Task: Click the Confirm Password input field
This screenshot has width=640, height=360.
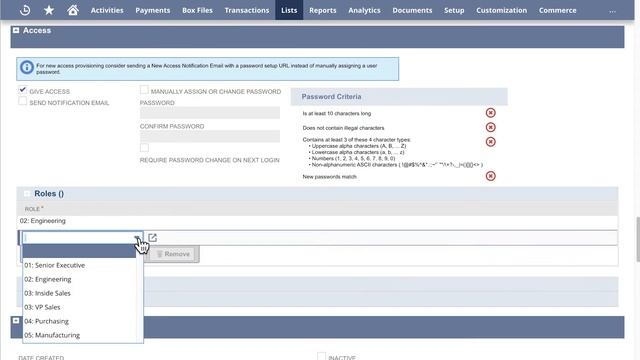Action: coord(210,136)
